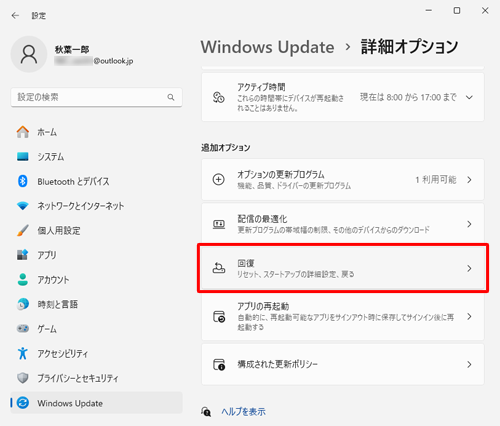The width and height of the screenshot is (500, 426).
Task: Click the 個人用設定 paintbrush icon
Action: [23, 230]
